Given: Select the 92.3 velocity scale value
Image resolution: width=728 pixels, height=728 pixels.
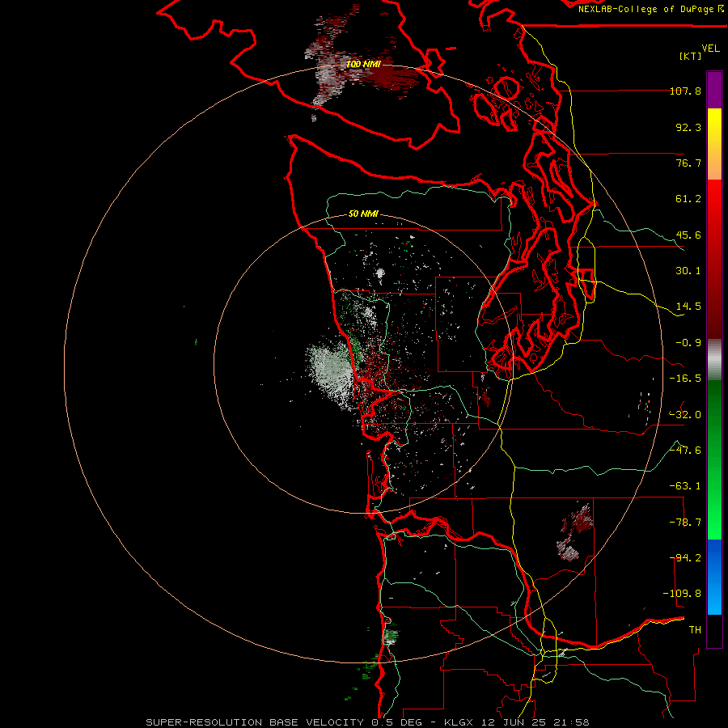Looking at the screenshot, I should pyautogui.click(x=688, y=127).
